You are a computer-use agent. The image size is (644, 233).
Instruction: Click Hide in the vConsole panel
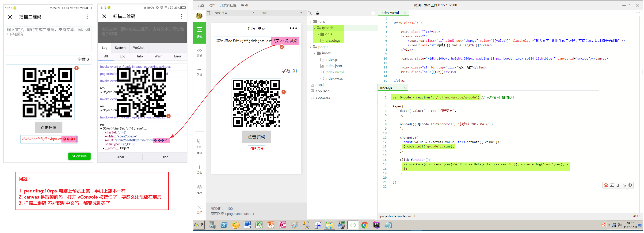[165, 157]
